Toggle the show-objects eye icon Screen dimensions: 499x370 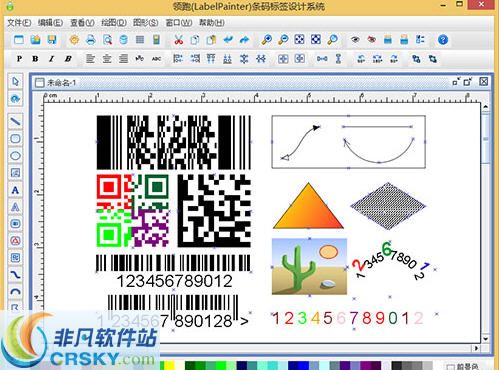click(355, 40)
